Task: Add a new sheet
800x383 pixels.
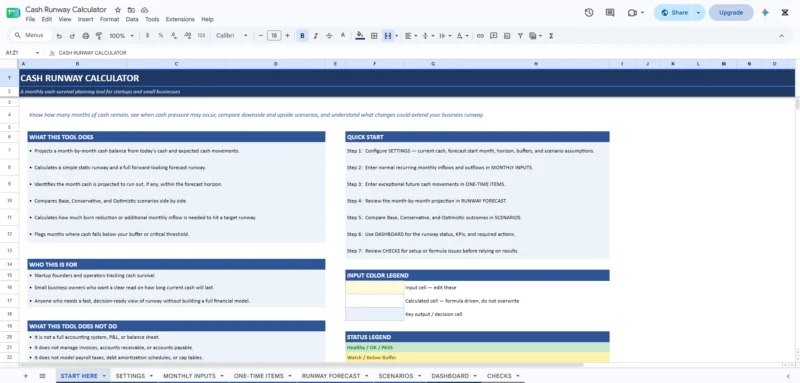Action: [x=26, y=376]
